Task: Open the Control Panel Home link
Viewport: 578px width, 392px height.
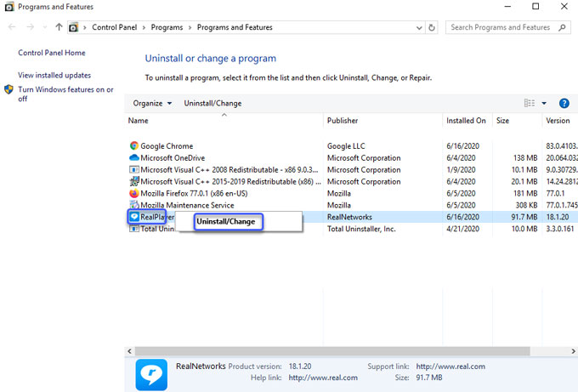Action: [52, 53]
